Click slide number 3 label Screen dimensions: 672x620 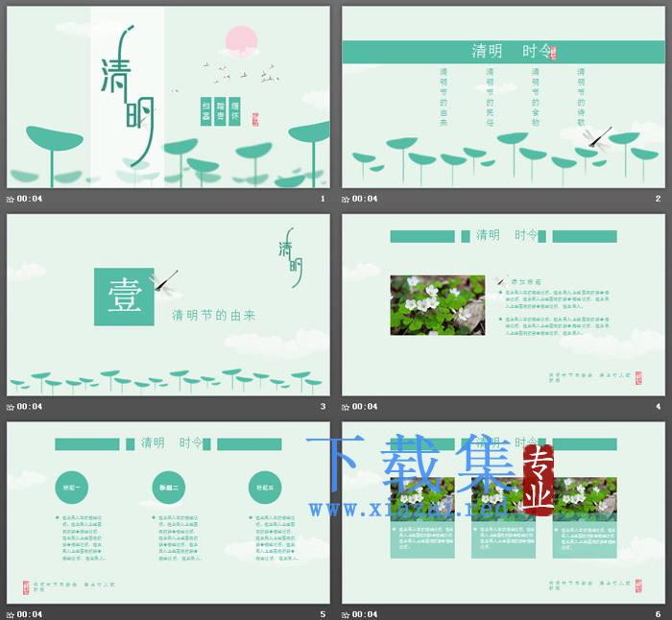pos(323,406)
